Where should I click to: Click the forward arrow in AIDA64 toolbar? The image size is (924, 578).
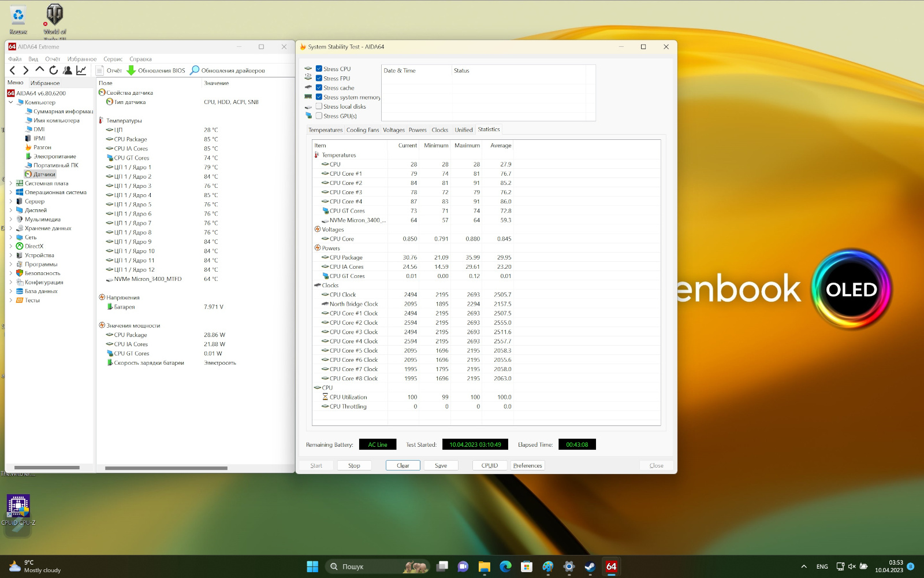[x=25, y=71]
